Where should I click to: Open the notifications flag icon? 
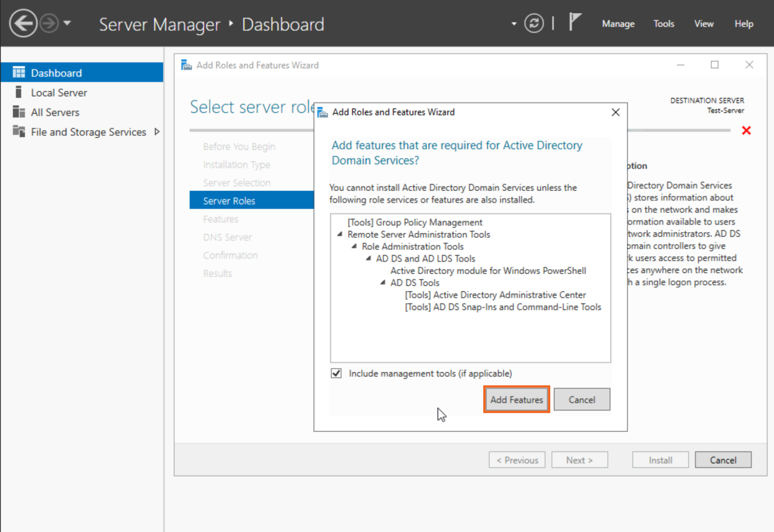[574, 22]
